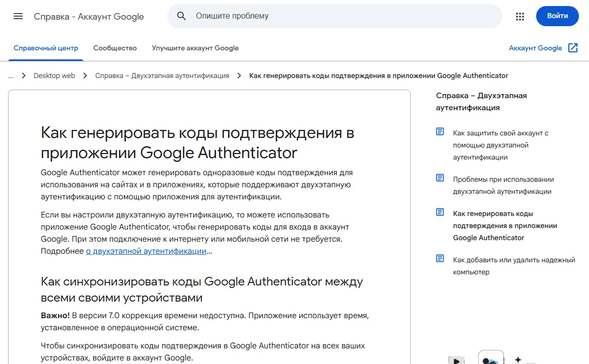
Task: Focus the 'Опишите проблему' search field
Action: (x=334, y=16)
